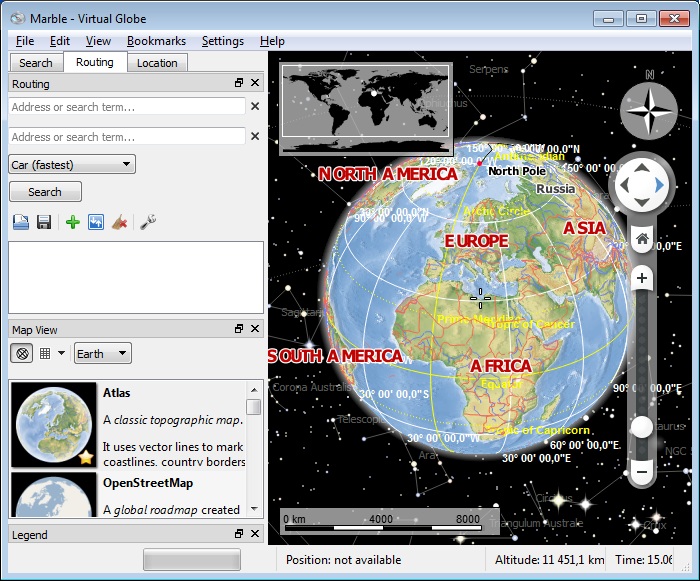
Task: Open the File menu
Action: point(25,41)
